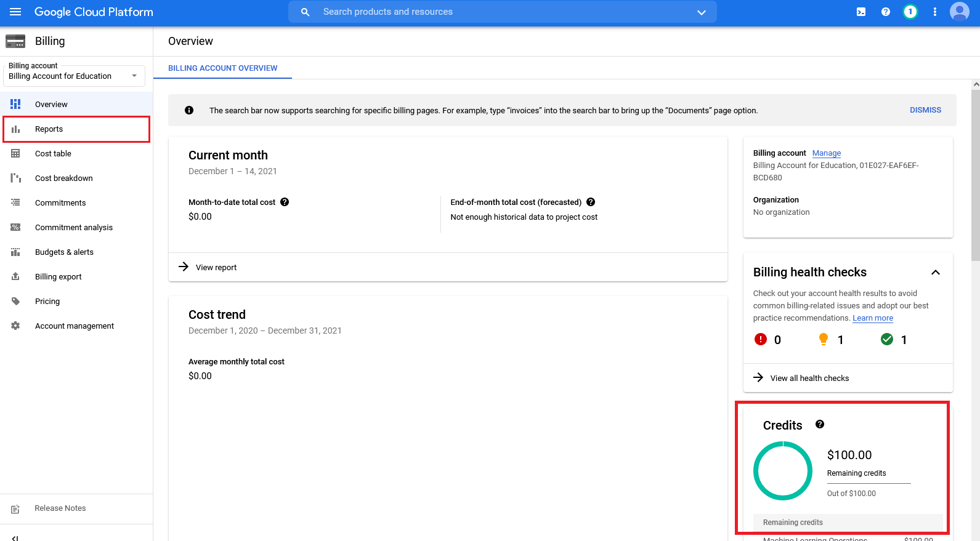Select the Billing Account Overview tab
Screen dimensions: 980x541
tap(223, 68)
